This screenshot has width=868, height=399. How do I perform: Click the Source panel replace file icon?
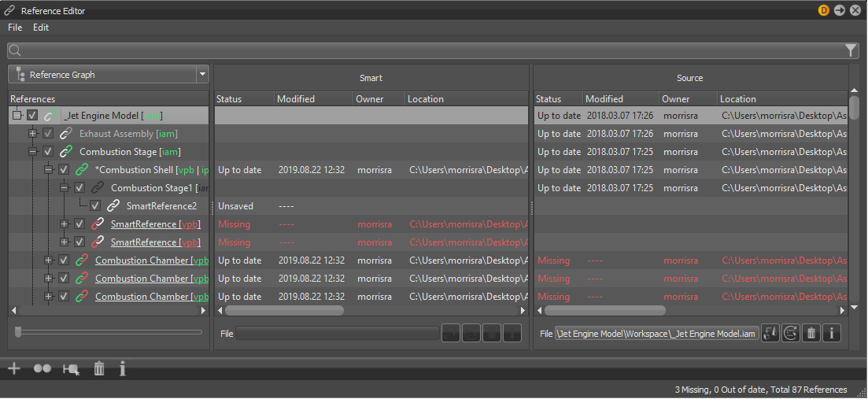770,333
